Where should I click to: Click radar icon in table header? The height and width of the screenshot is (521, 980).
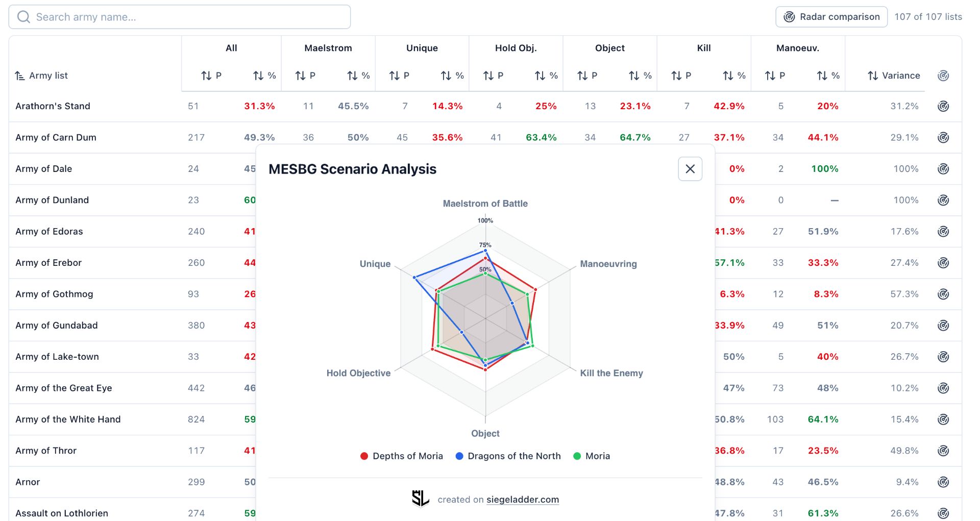coord(943,76)
